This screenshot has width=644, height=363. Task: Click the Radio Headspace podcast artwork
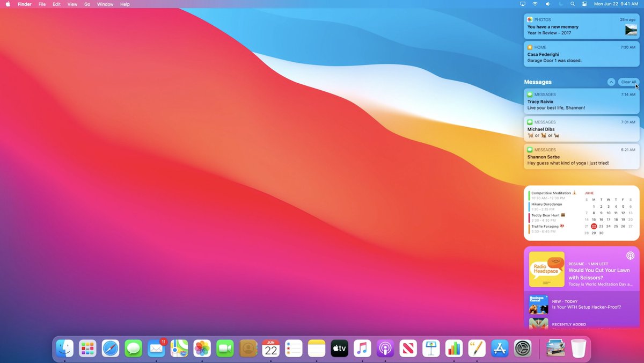(x=546, y=269)
